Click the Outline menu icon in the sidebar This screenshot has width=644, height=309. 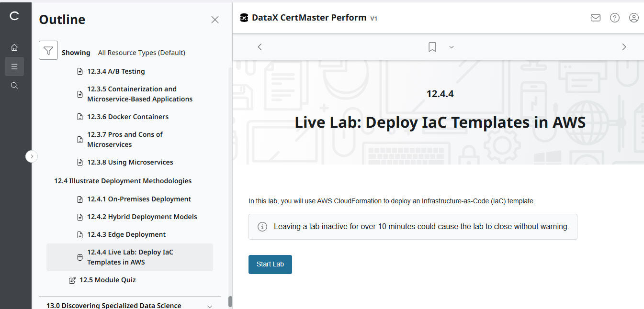tap(14, 66)
